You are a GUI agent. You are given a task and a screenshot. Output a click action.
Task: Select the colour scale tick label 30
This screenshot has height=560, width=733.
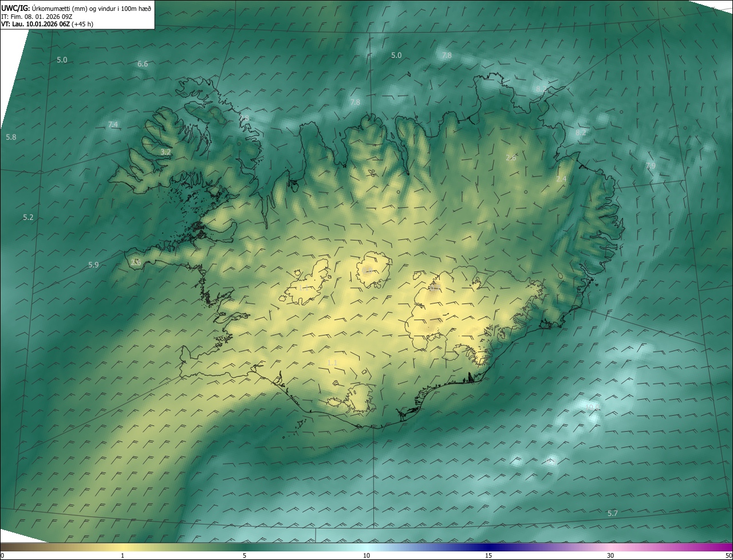(x=610, y=555)
